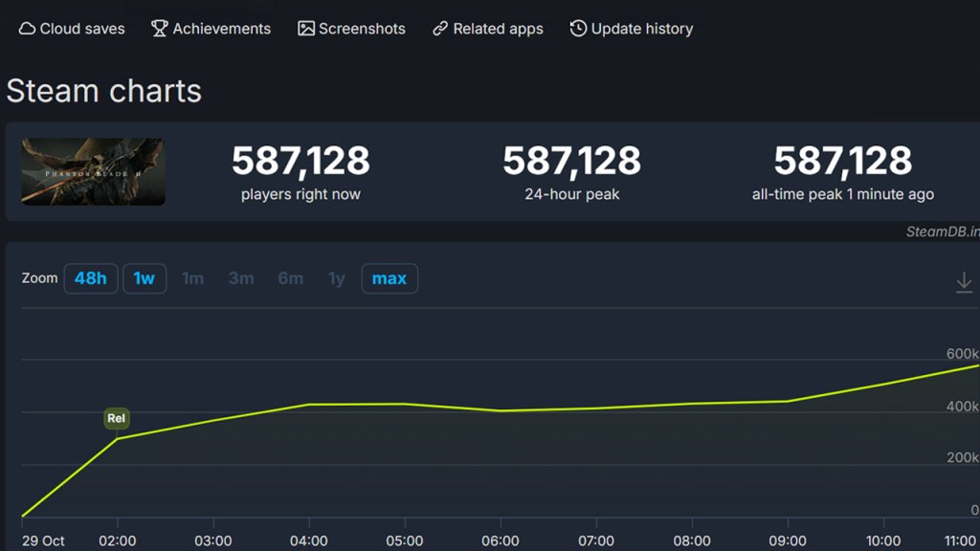
Task: Set chart zoom to 3m
Action: [x=241, y=278]
